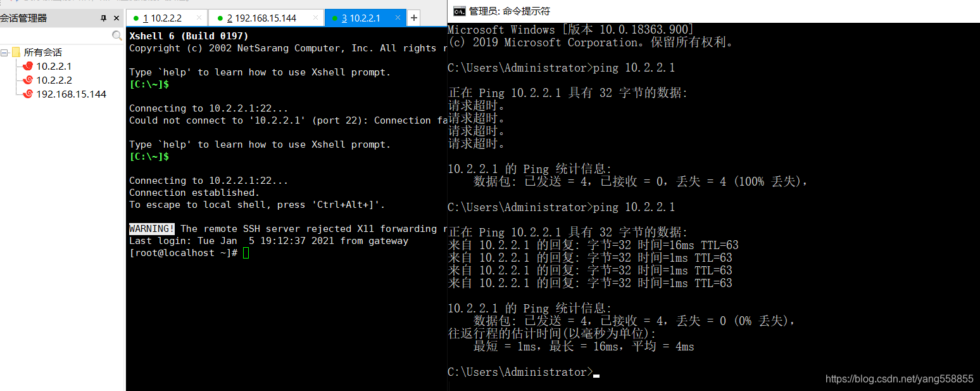
Task: Click the last C:\Users\Administrator> prompt
Action: (520, 372)
